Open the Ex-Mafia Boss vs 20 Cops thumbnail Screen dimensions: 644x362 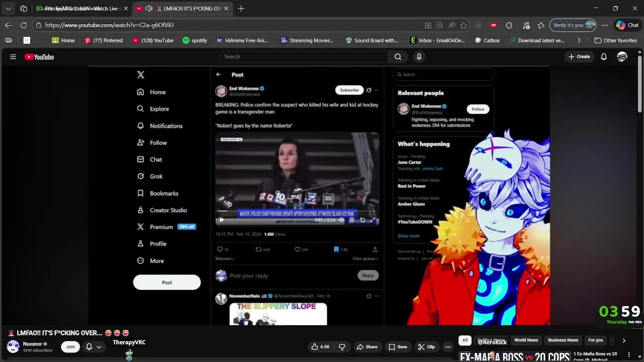coord(515,356)
